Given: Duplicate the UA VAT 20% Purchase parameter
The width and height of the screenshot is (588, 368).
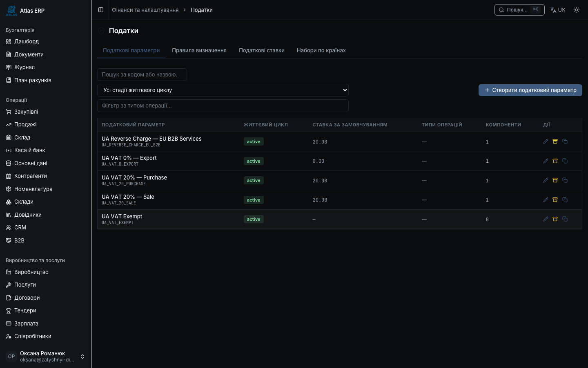Looking at the screenshot, I should [x=565, y=180].
